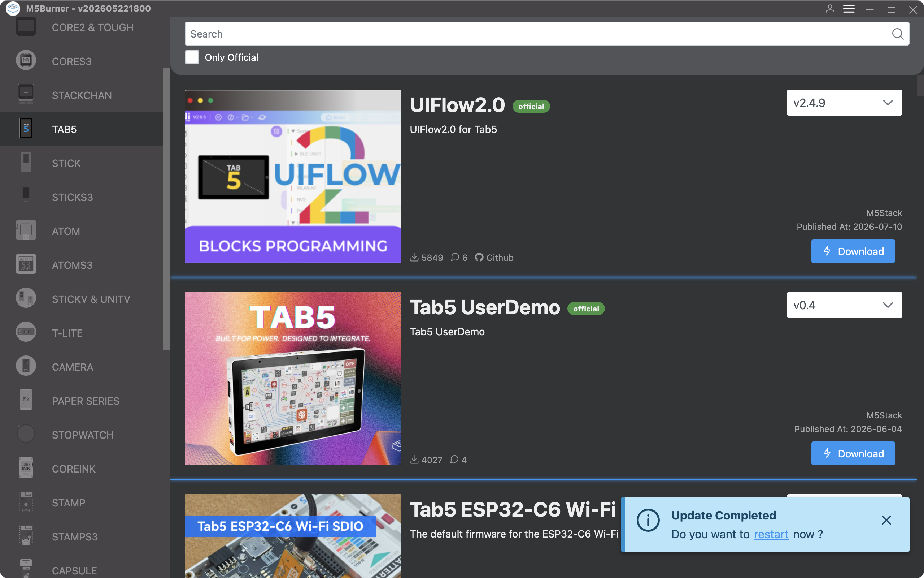Image resolution: width=924 pixels, height=578 pixels.
Task: Select the STAMP device icon
Action: 26,502
